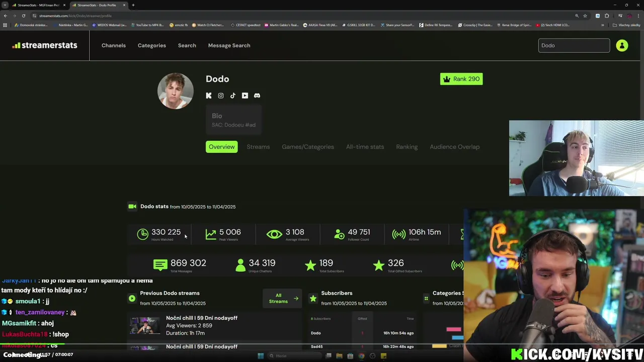Click the grid icon beside Categories heading
The width and height of the screenshot is (644, 362).
coord(426,298)
